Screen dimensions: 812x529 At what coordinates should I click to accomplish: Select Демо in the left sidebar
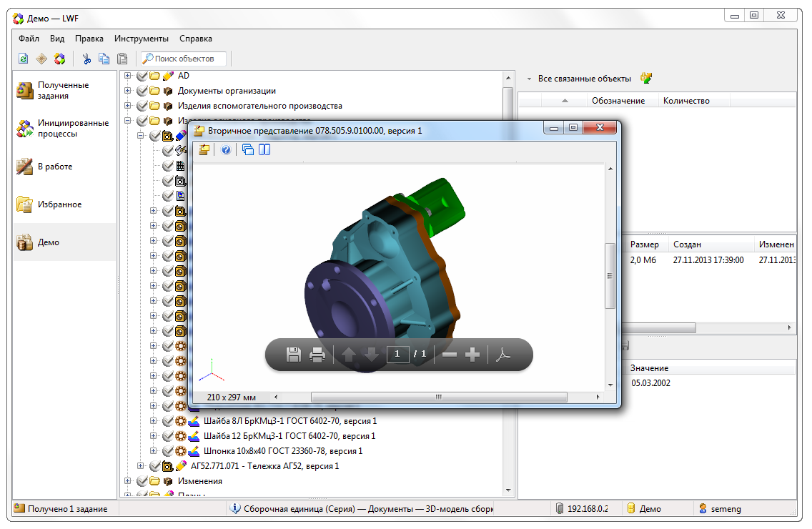coord(65,242)
